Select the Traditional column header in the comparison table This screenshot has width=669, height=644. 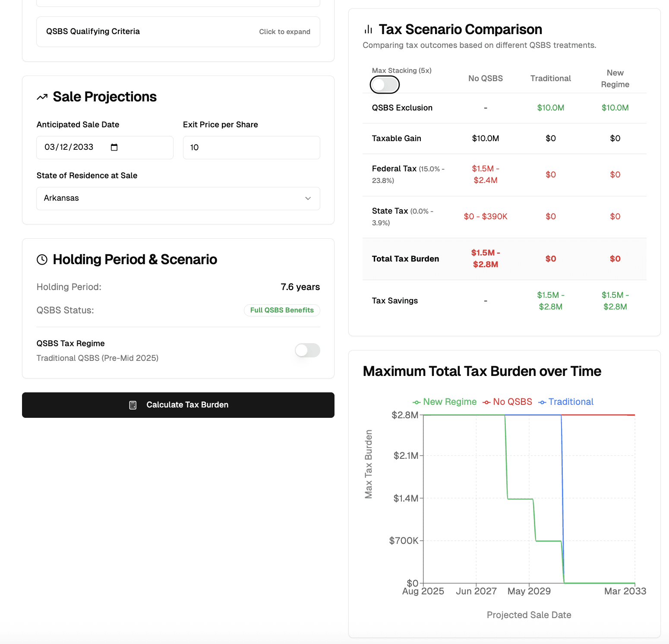click(550, 79)
